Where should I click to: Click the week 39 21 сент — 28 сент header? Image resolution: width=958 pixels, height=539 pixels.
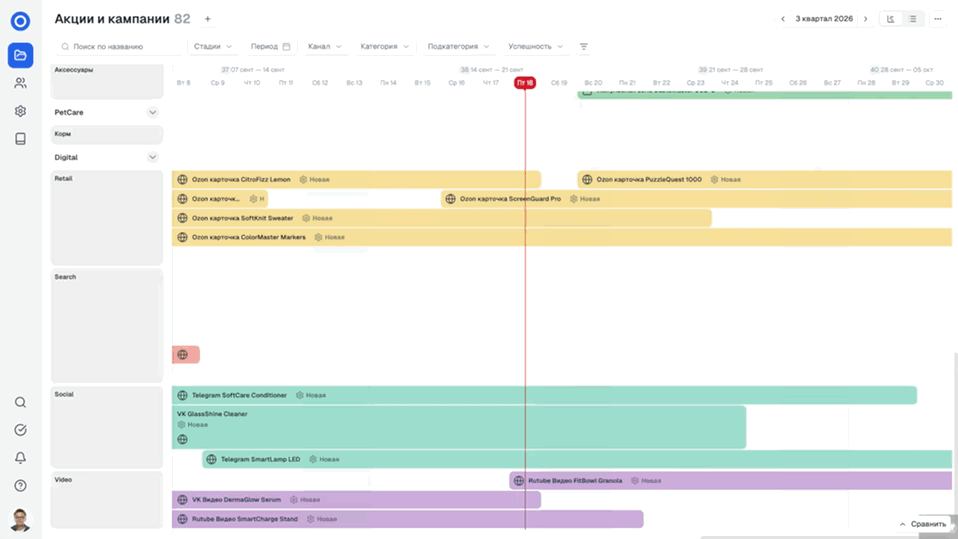coord(731,70)
